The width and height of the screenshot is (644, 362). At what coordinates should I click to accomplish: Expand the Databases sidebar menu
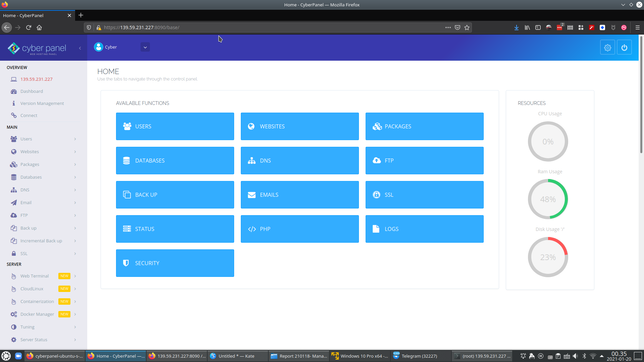click(x=44, y=177)
